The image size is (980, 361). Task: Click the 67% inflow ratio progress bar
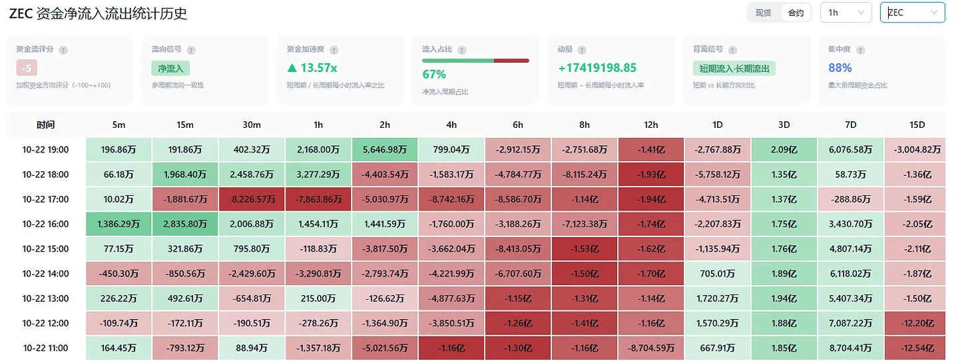[x=475, y=61]
